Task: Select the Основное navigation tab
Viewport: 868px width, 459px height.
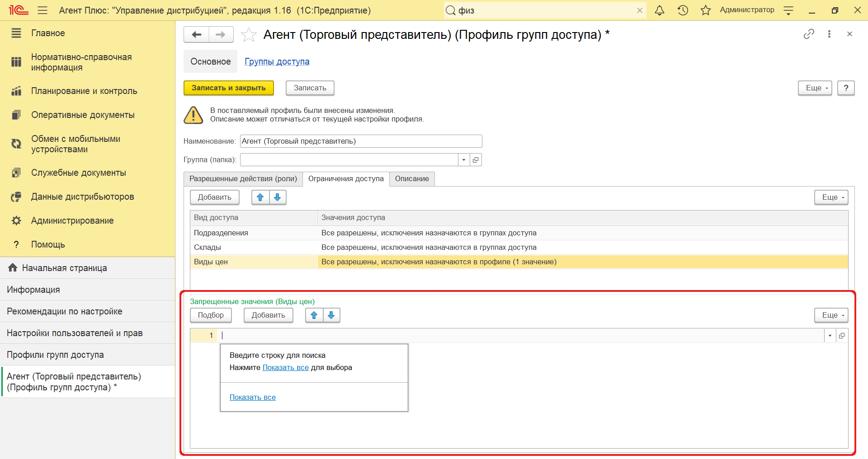Action: tap(210, 61)
